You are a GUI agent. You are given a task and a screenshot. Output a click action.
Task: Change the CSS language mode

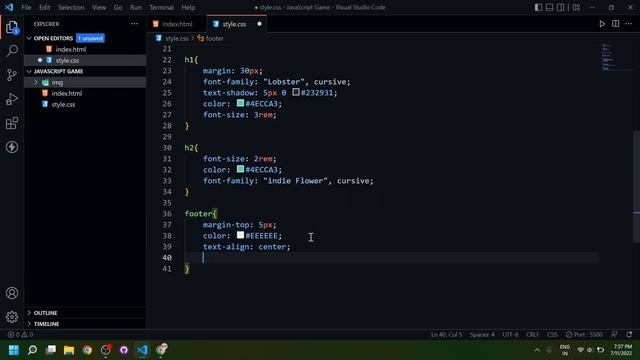coord(552,334)
